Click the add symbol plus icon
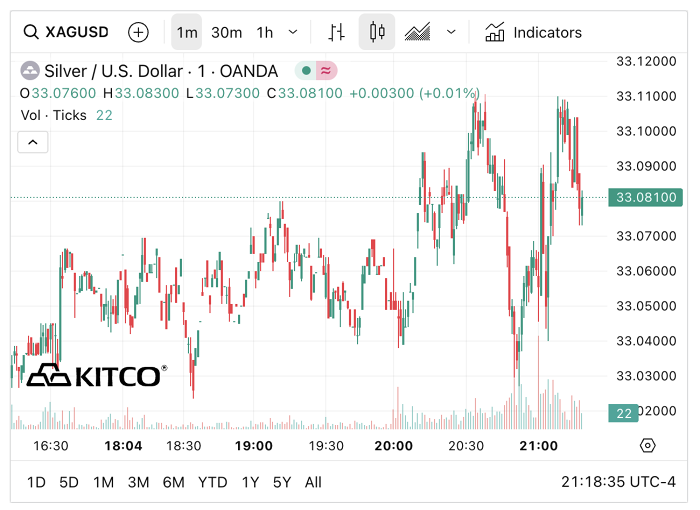Viewport: 700px width, 510px height. (138, 32)
